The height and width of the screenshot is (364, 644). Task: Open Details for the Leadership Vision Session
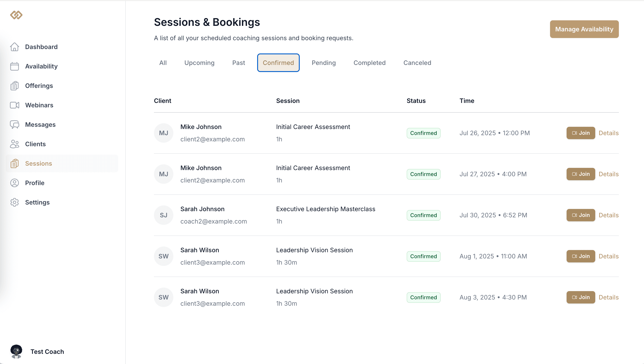click(x=608, y=256)
